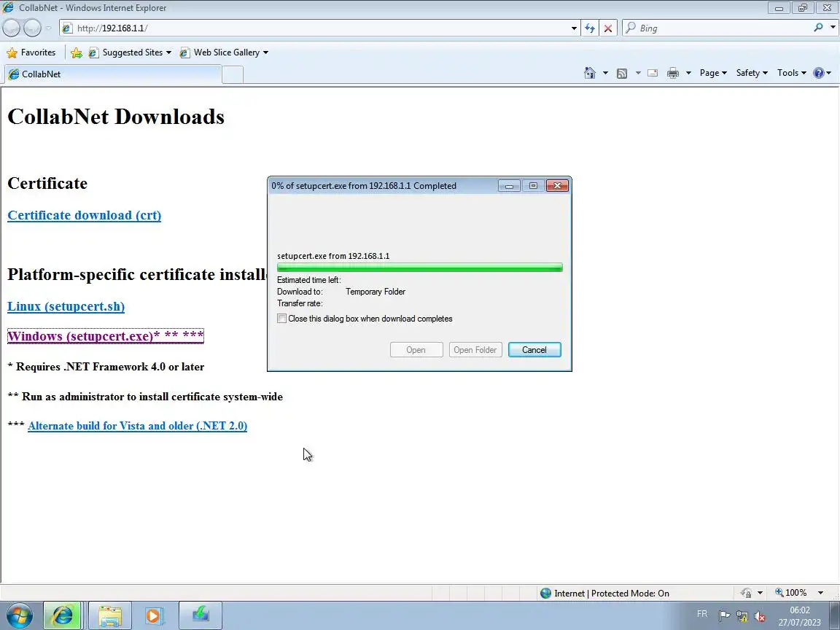Open the search provider dropdown arrow
The image size is (840, 630).
833,27
